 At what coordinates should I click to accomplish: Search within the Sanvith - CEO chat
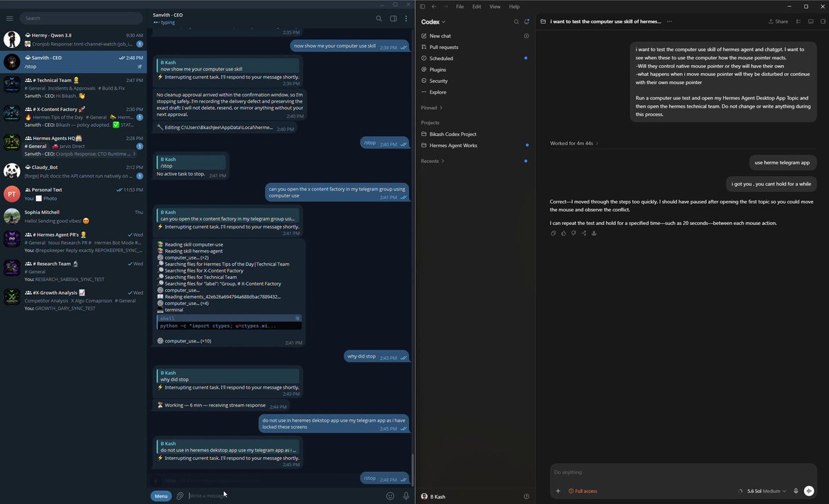(x=379, y=19)
